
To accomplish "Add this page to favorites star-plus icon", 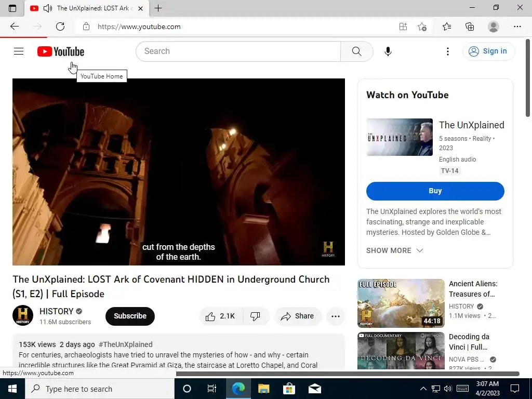I will click(422, 26).
